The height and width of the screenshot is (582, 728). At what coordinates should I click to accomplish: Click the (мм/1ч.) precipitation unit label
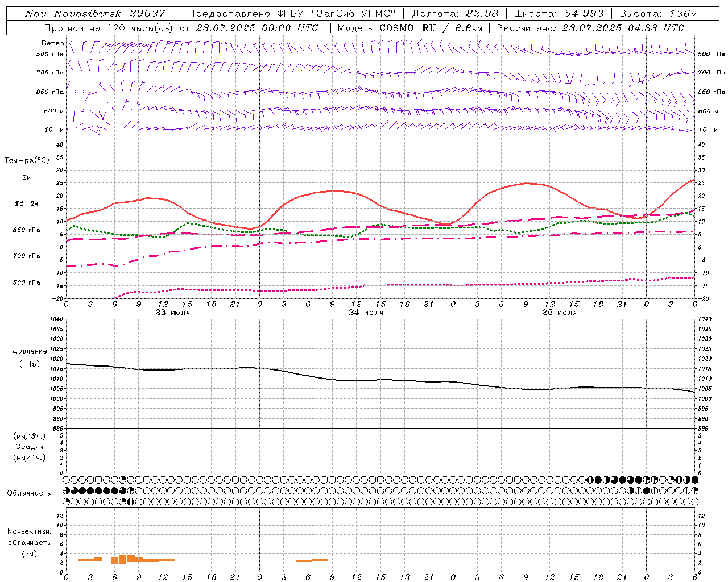coord(29,458)
